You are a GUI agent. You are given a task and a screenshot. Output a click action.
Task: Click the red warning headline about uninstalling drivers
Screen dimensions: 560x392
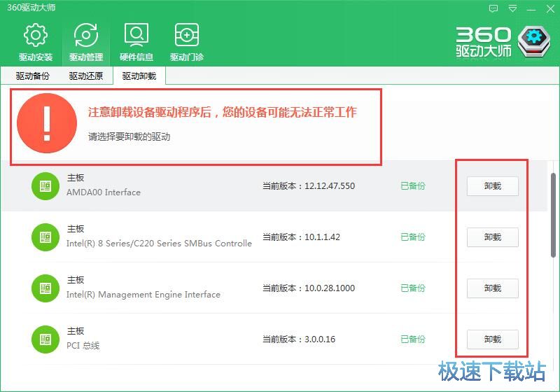point(222,112)
